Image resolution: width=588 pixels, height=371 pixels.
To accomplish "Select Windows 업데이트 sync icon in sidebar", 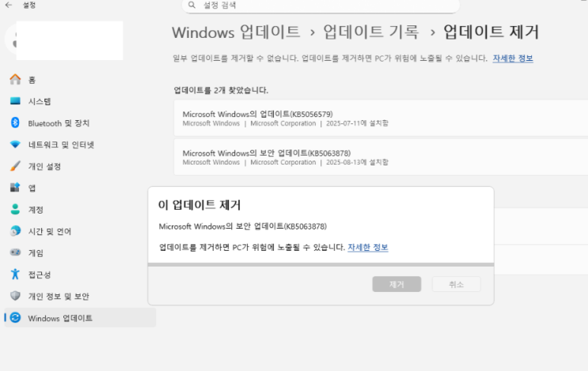I will 15,318.
